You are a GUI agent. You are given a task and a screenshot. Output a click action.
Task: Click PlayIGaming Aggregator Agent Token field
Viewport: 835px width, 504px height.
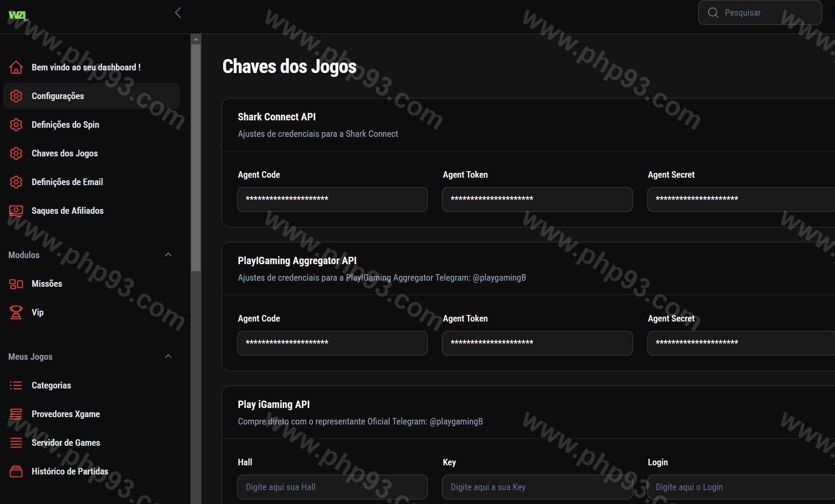[537, 343]
